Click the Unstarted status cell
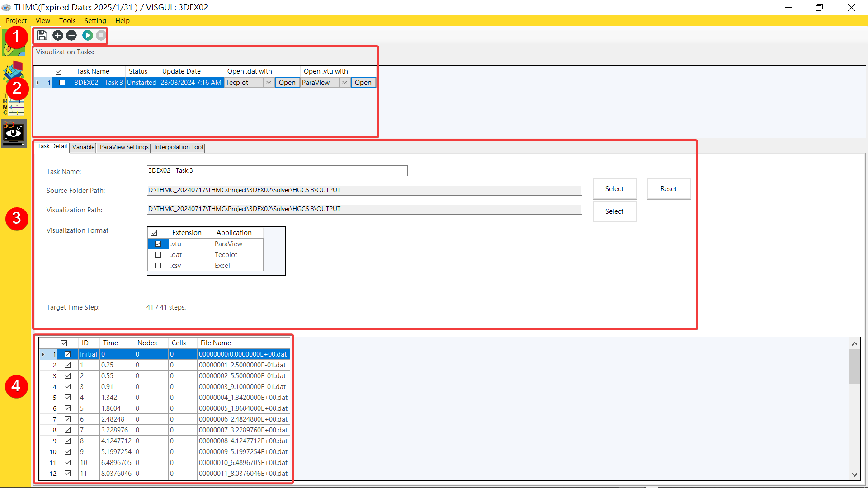Viewport: 868px width, 488px height. 142,83
